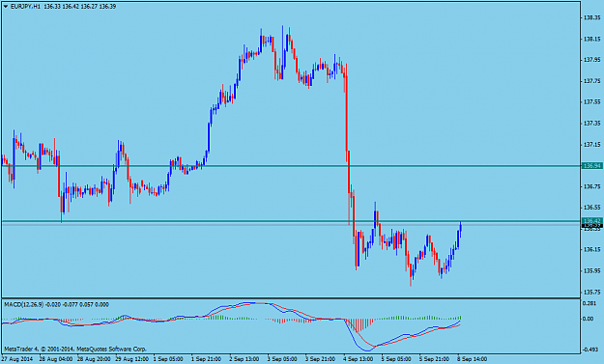Image resolution: width=604 pixels, height=364 pixels.
Task: Click the 135.75 price axis label
Action: [592, 292]
